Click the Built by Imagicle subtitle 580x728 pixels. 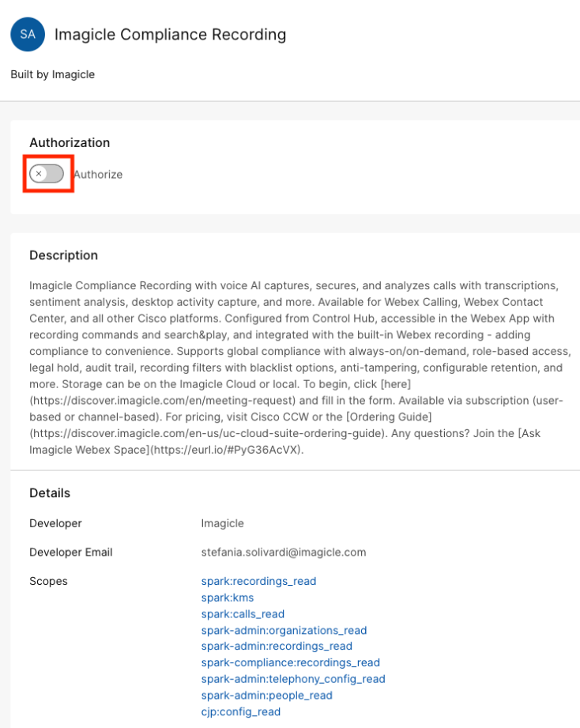[53, 74]
